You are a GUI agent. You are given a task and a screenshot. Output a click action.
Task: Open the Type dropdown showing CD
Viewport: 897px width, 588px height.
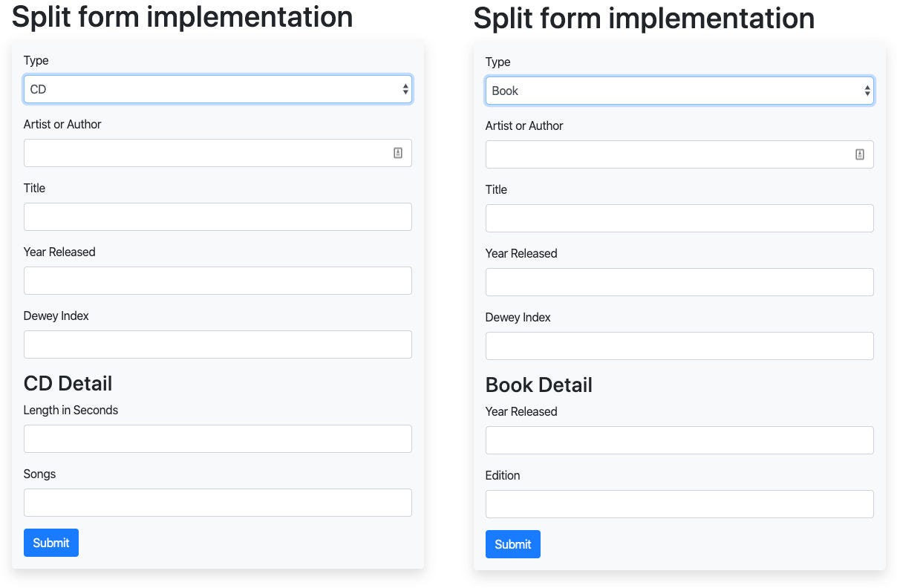tap(218, 88)
